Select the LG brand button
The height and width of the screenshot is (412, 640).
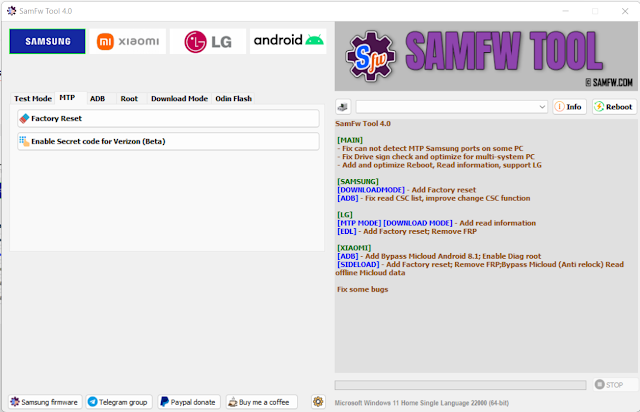click(208, 41)
